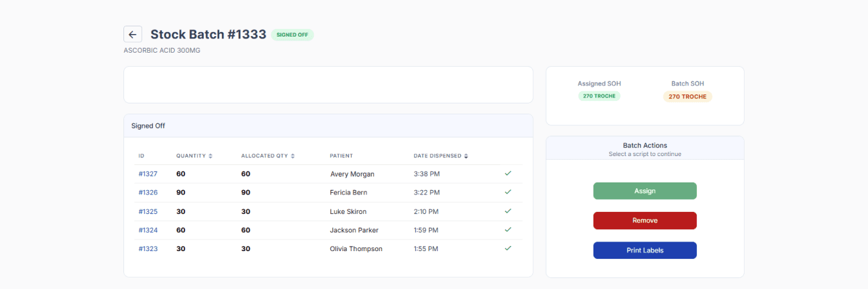Select patient name Olivia Thompson

coord(356,249)
